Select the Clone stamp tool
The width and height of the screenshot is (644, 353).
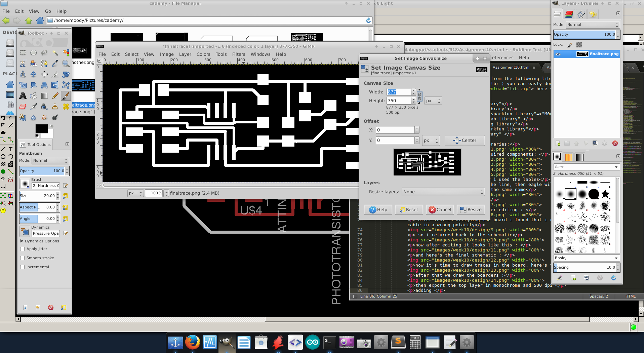[x=55, y=107]
